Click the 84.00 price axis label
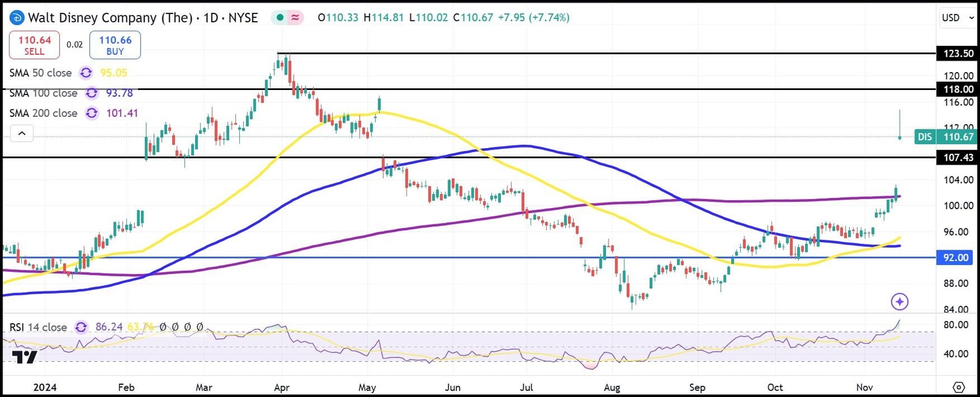This screenshot has height=397, width=980. tap(956, 310)
